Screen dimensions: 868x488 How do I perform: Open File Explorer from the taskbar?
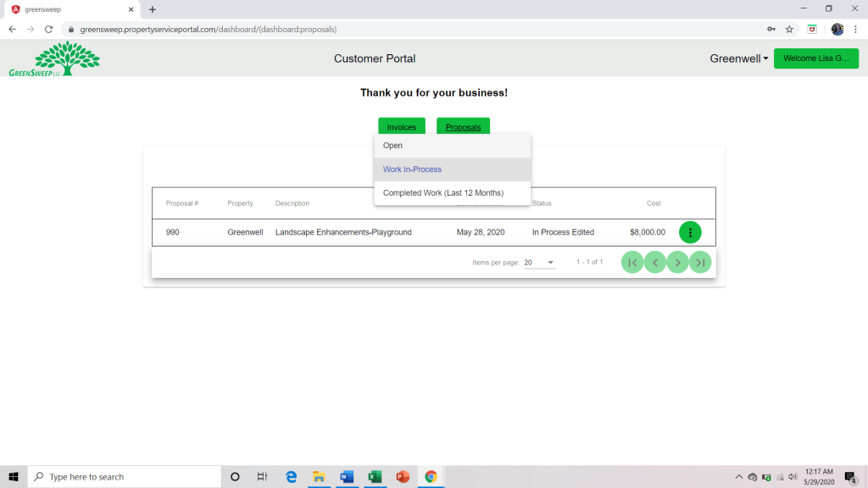[319, 476]
